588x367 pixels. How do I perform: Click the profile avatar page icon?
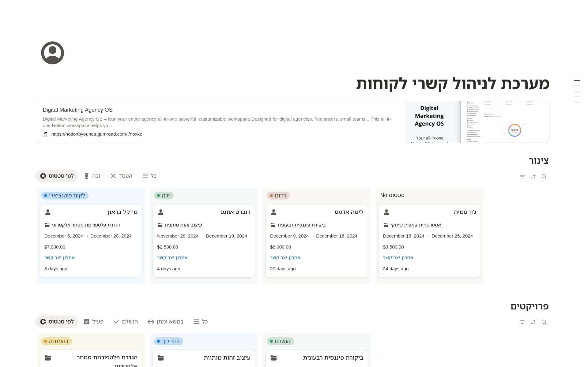click(52, 53)
